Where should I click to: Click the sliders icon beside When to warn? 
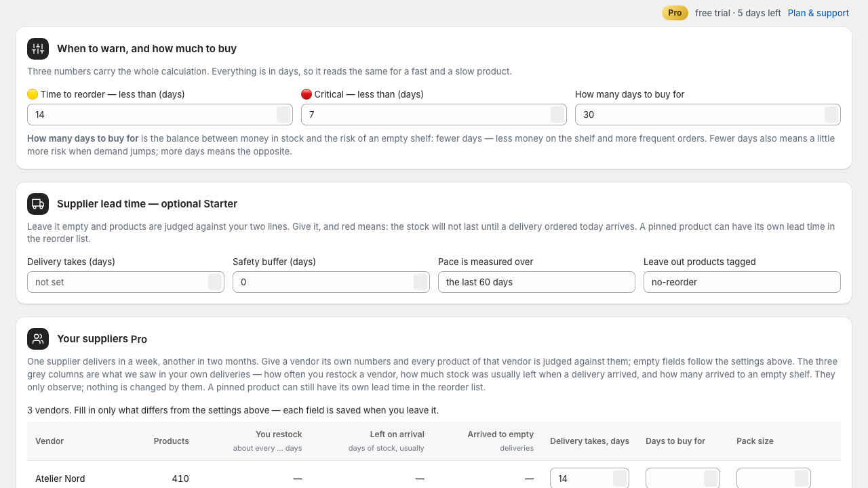(x=38, y=49)
